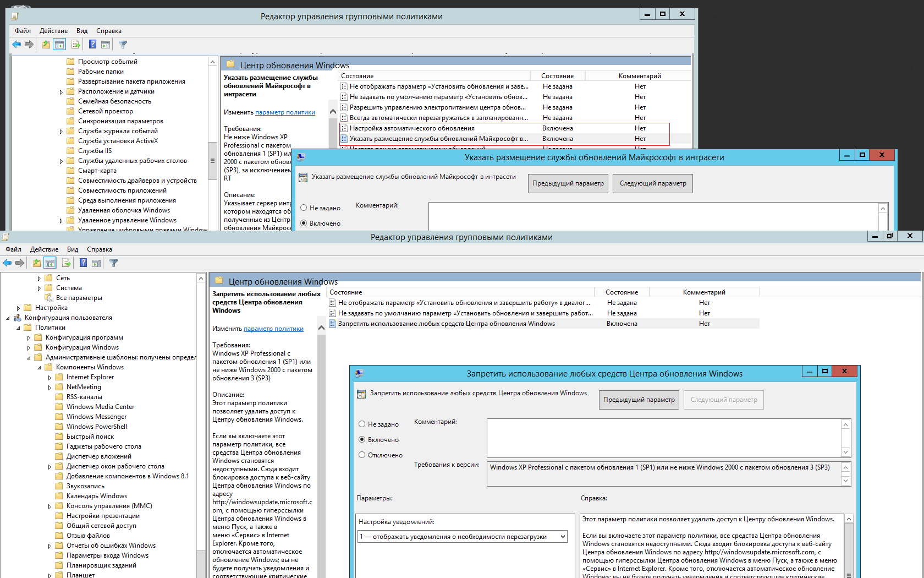Screen dimensions: 924x578
Task: Select 'Не задано' in the lower policy dialog
Action: 362,424
